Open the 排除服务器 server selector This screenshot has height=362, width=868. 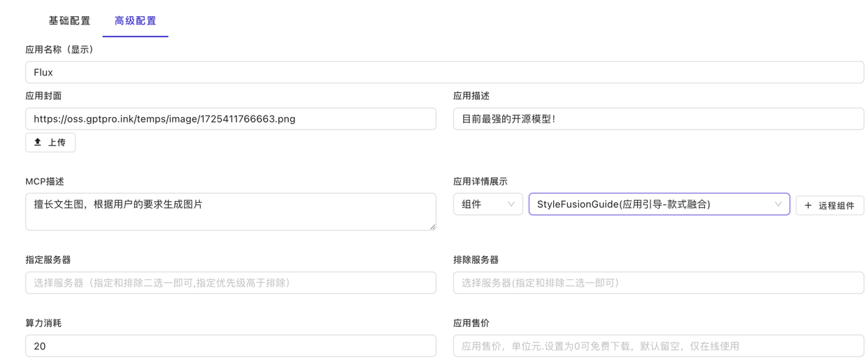pyautogui.click(x=658, y=283)
